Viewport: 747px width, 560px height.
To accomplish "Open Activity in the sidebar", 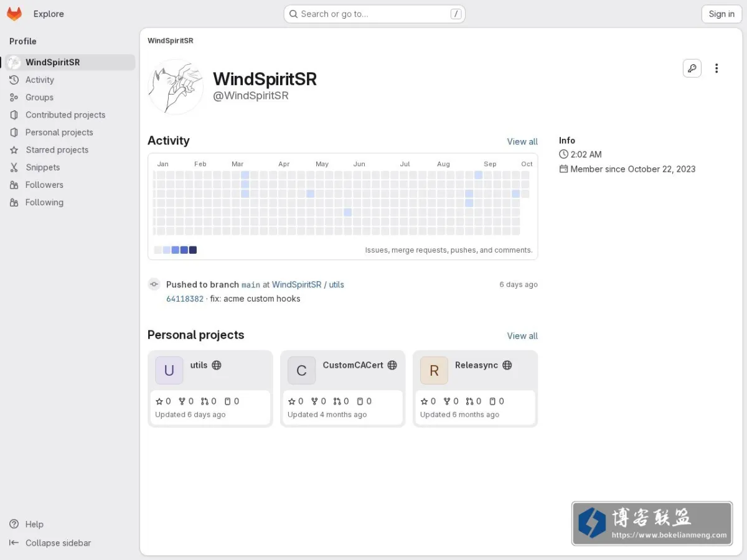I will [x=70, y=80].
